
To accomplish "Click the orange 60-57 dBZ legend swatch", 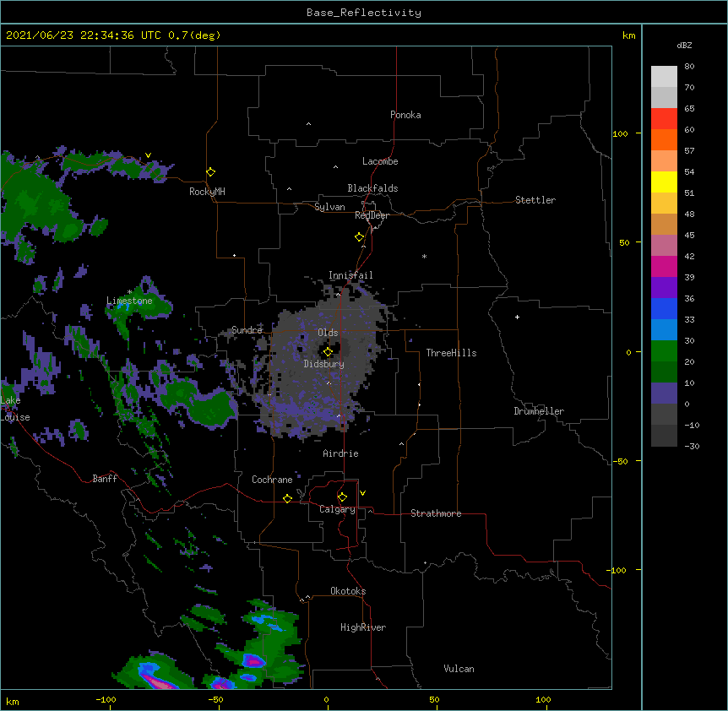I will point(664,139).
